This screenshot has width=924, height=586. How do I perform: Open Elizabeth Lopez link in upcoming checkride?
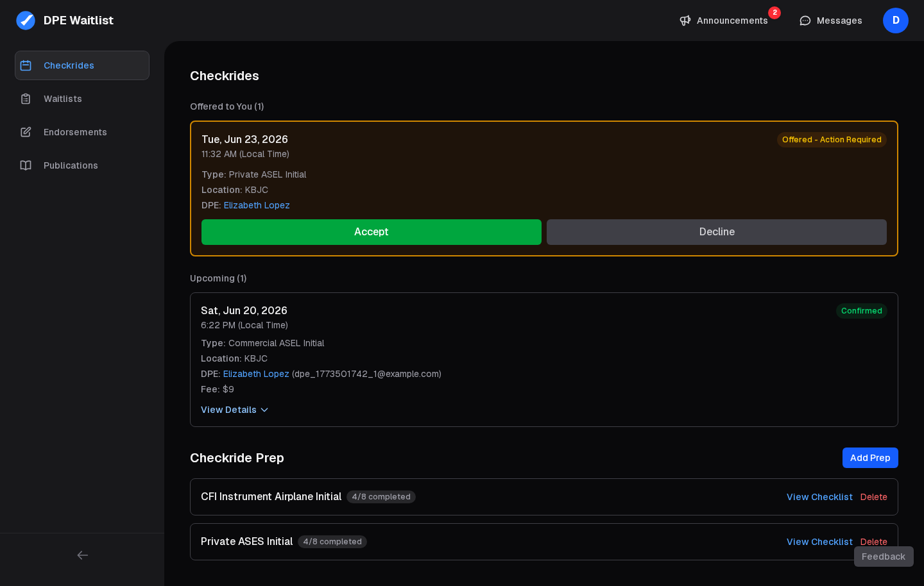click(256, 374)
